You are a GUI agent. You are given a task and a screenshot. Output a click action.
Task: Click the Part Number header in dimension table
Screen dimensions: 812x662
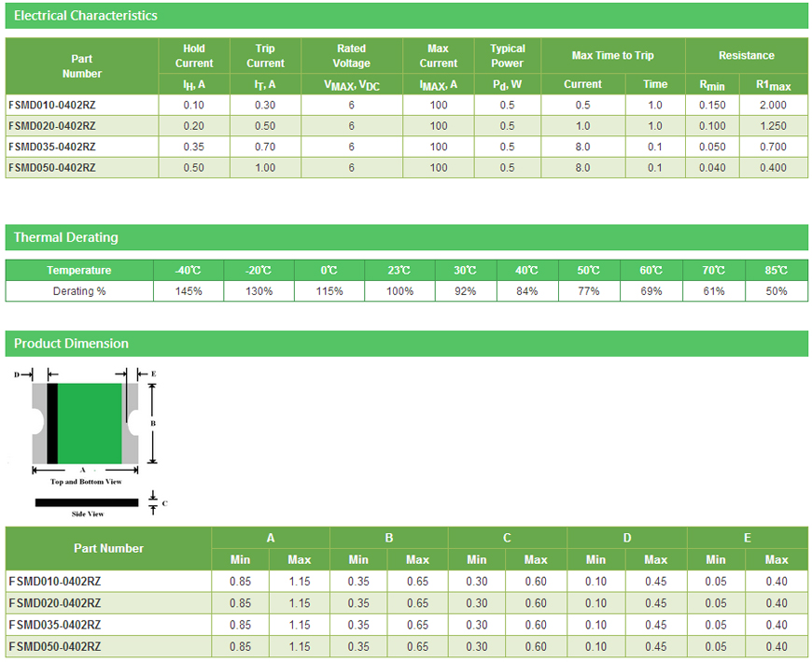coord(109,548)
